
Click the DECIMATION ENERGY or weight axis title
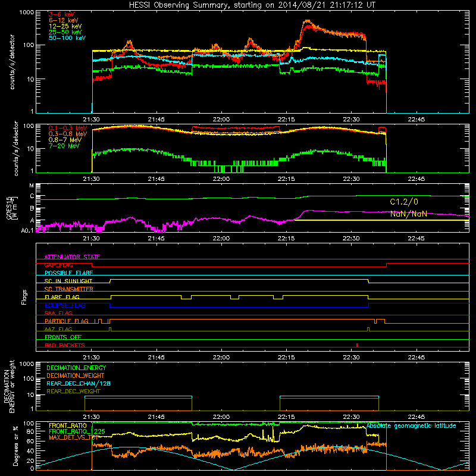pos(9,386)
